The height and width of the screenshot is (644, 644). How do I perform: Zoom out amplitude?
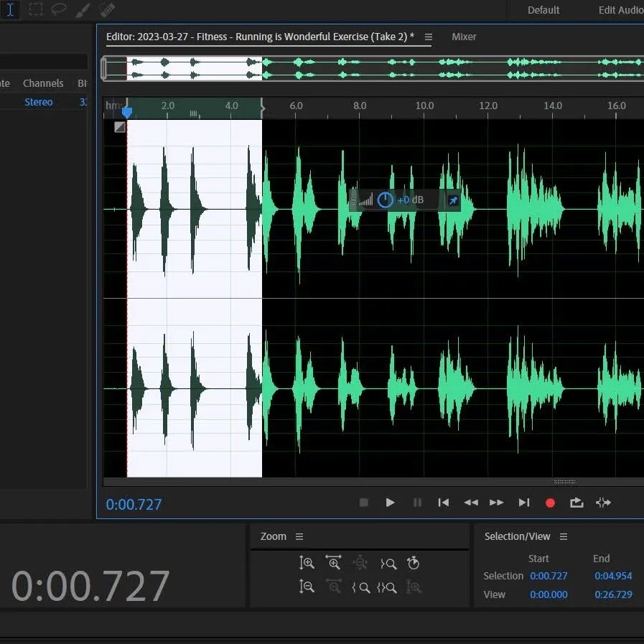[307, 587]
